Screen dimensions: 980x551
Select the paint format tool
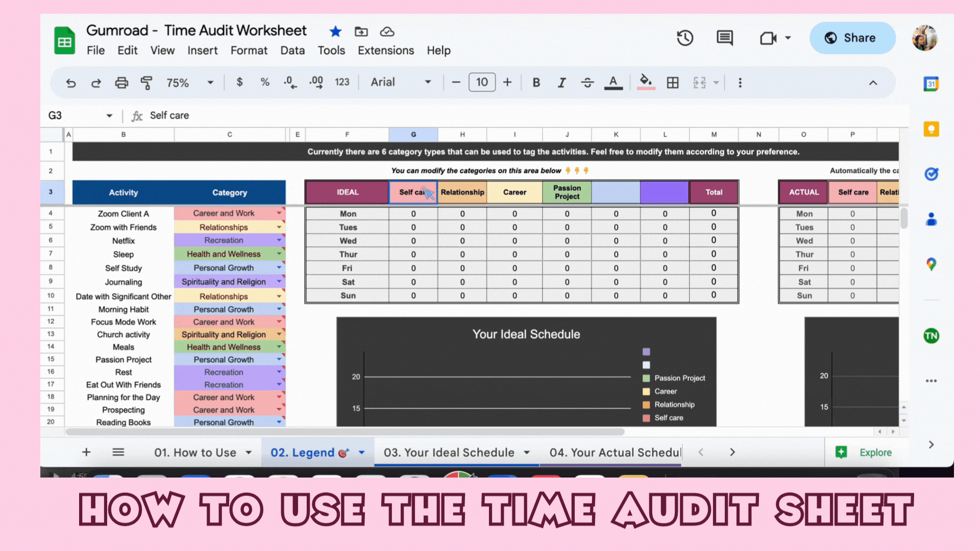(x=146, y=83)
